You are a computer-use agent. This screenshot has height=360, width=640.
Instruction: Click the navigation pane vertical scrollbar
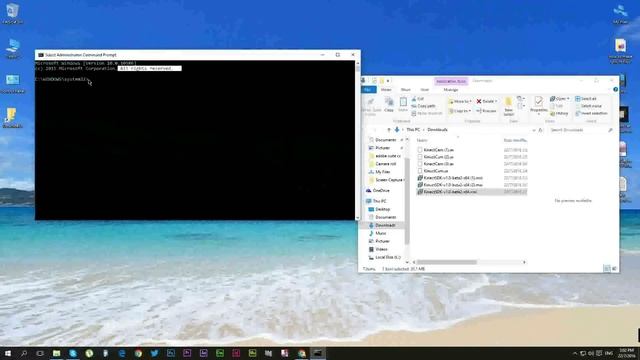(407, 201)
